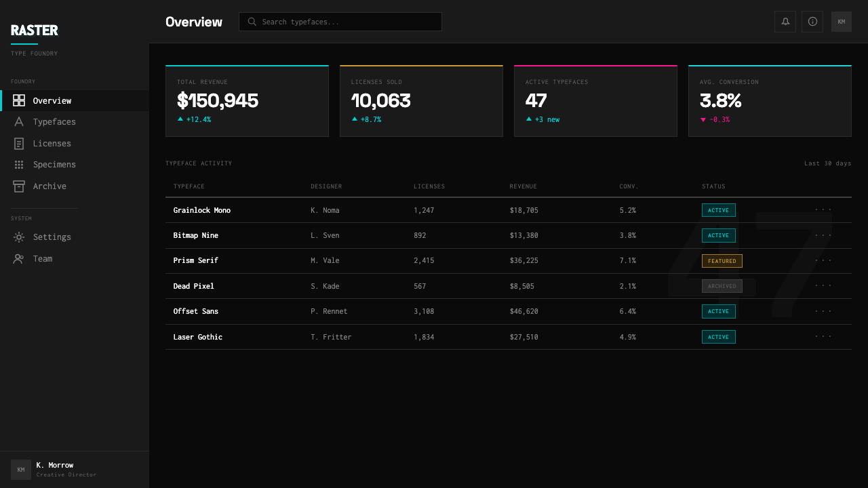868x488 pixels.
Task: Select the Laser Gothic typeface name
Action: tap(198, 337)
